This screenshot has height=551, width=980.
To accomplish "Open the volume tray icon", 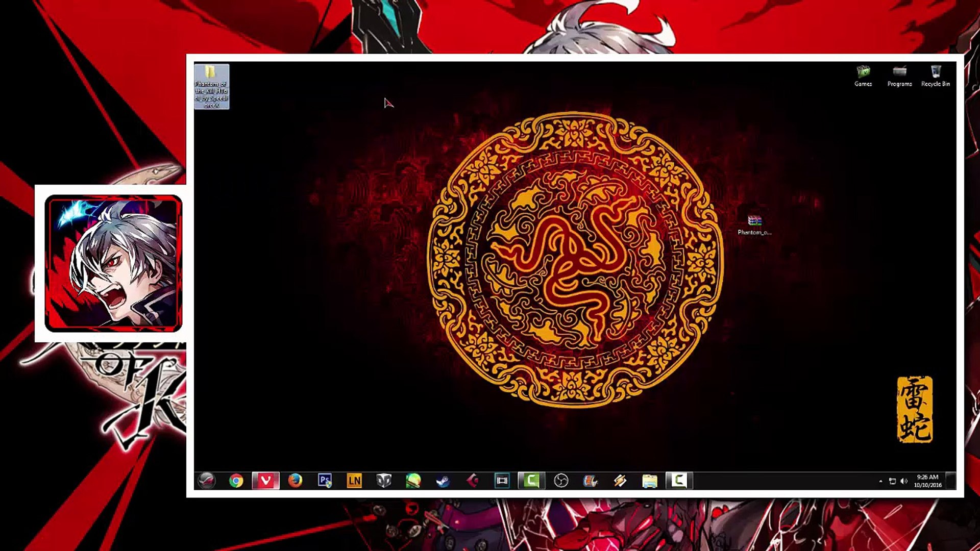I will tap(904, 481).
